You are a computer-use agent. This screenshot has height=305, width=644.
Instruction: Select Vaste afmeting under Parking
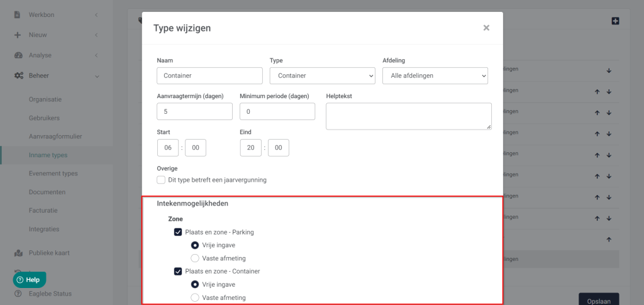(x=195, y=258)
